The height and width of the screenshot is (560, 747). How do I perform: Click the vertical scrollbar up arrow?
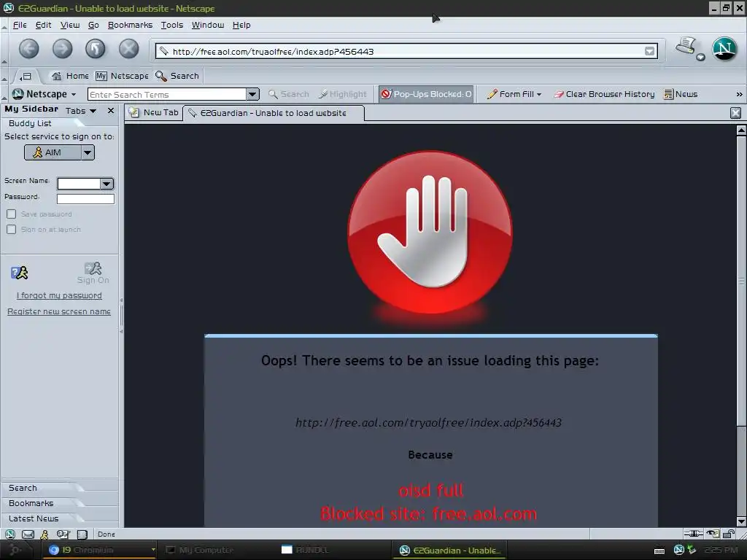[x=741, y=130]
